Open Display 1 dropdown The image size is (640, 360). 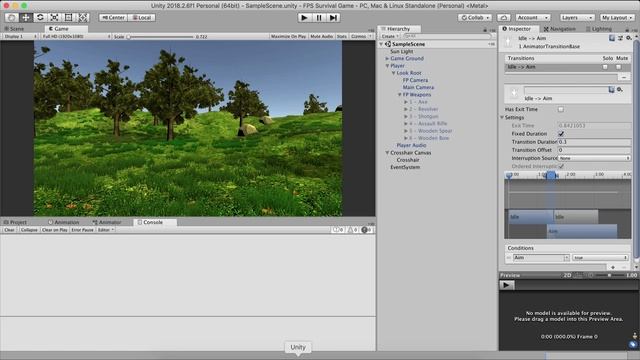point(20,36)
